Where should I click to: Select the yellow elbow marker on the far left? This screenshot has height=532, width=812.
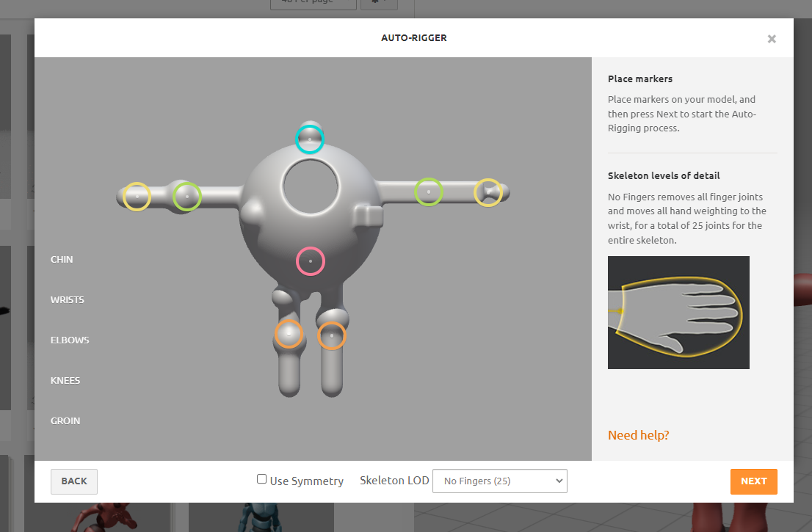pos(135,197)
